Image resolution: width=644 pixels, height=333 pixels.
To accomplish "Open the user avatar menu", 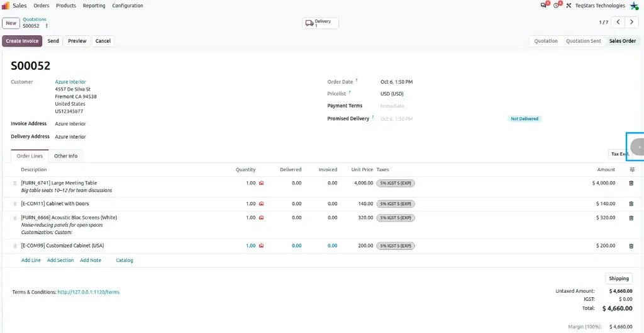I will [x=634, y=6].
